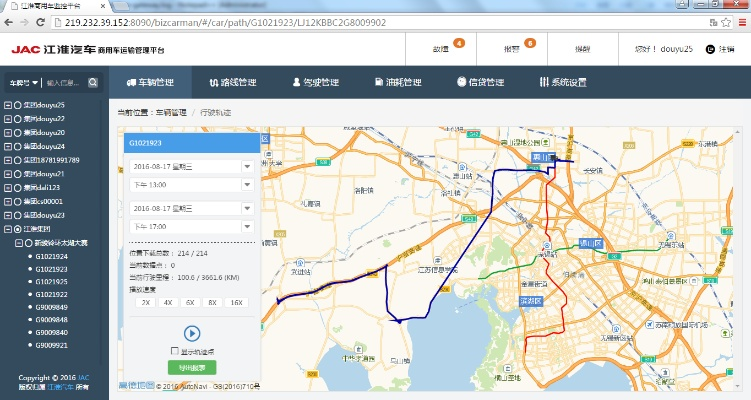Open the start date 2016-08-17 dropdown

247,166
